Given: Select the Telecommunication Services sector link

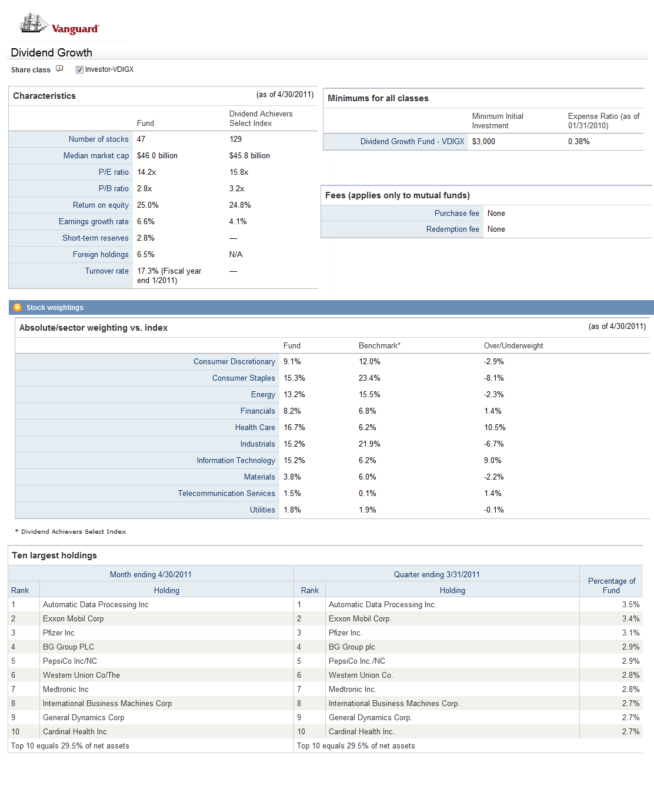Looking at the screenshot, I should (x=226, y=493).
